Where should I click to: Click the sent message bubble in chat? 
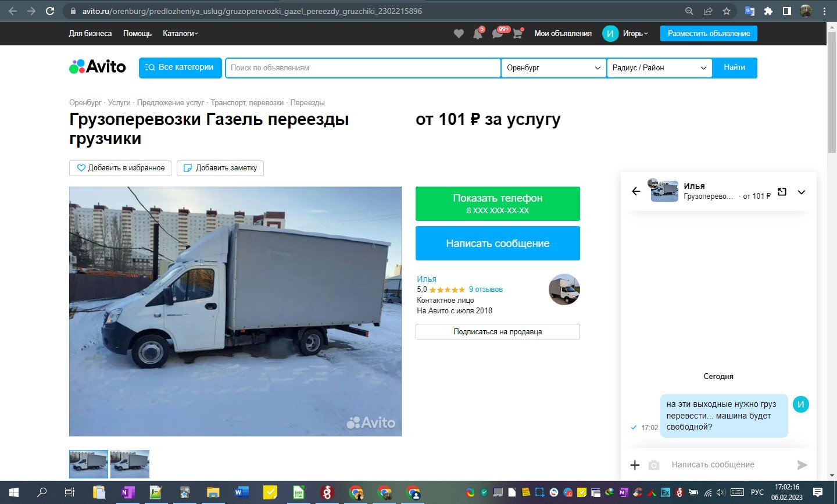coord(724,416)
